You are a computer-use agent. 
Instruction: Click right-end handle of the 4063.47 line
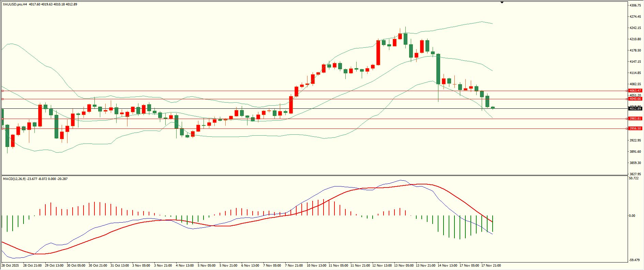click(627, 91)
